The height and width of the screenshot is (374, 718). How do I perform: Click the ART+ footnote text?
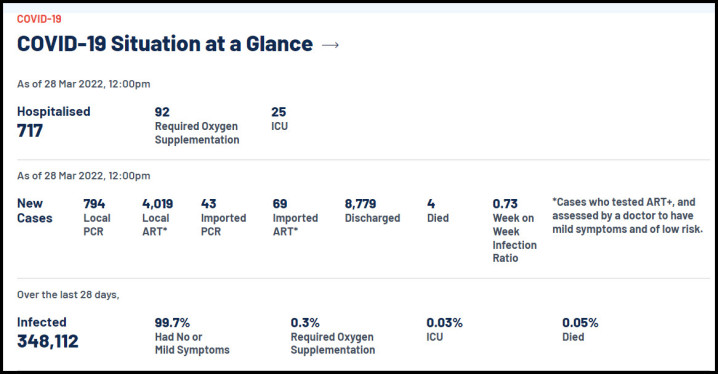[x=627, y=216]
